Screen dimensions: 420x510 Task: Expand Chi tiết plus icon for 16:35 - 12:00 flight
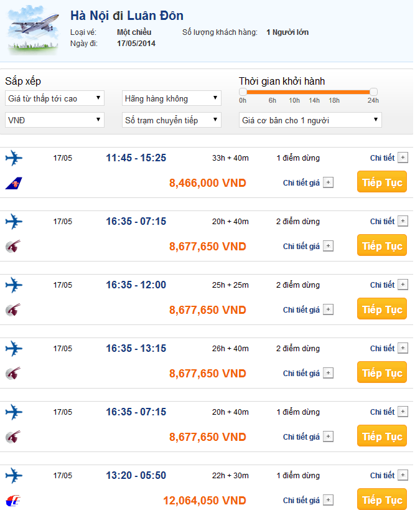[x=403, y=285]
